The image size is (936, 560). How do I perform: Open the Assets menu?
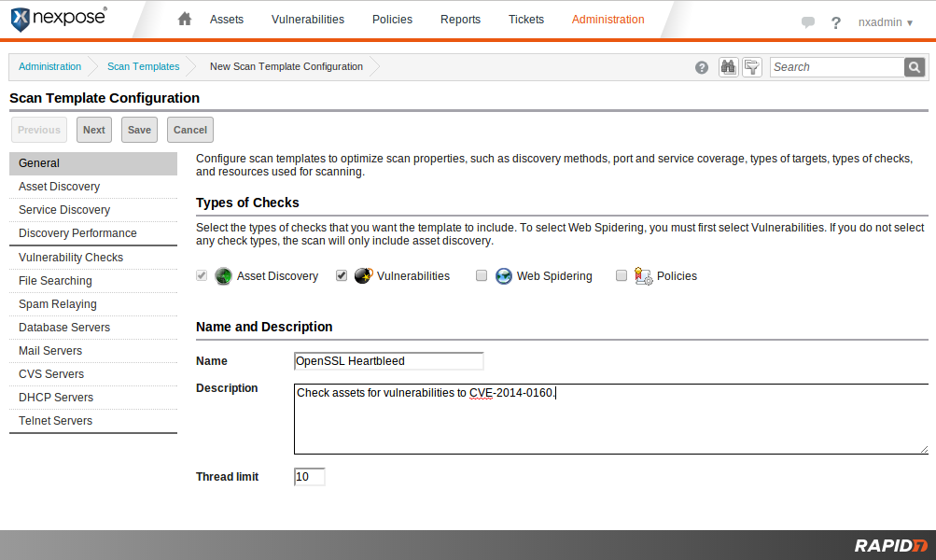[x=227, y=20]
